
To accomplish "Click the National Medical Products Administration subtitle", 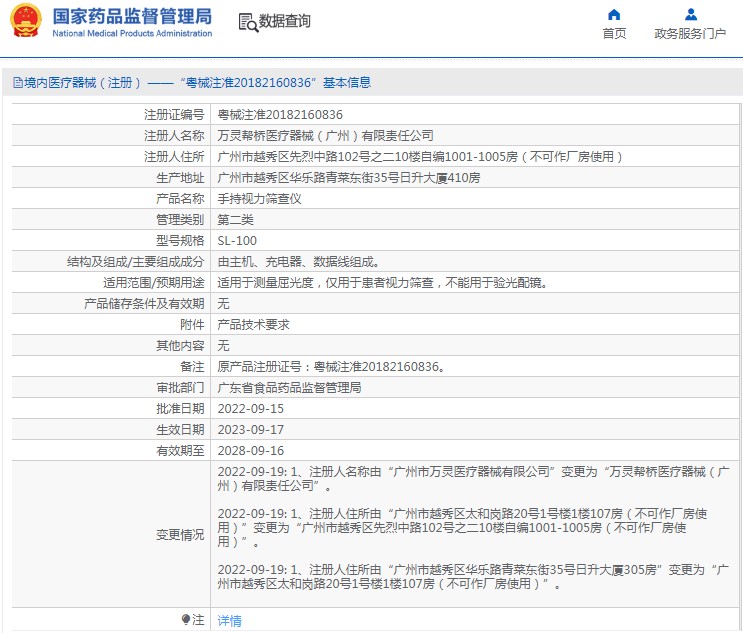I will (132, 34).
